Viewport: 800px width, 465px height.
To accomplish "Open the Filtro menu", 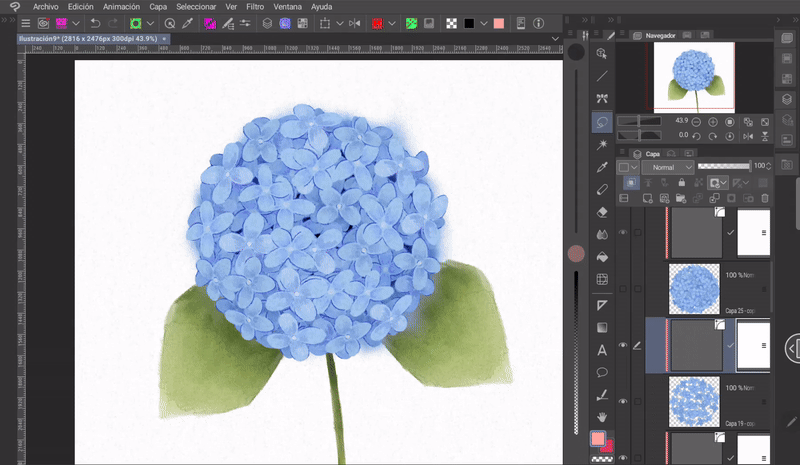I will [x=255, y=6].
